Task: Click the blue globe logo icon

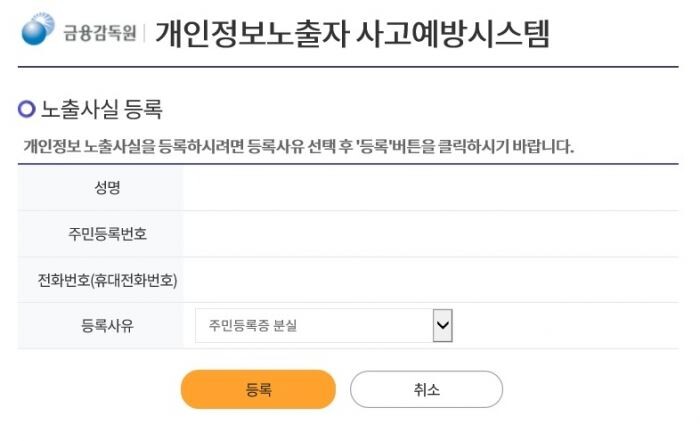Action: [40, 30]
